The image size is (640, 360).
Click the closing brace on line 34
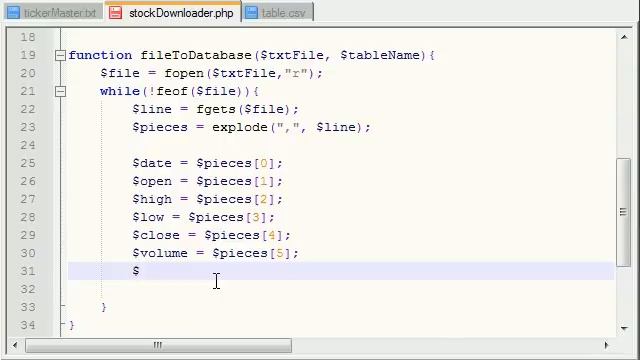[72, 325]
